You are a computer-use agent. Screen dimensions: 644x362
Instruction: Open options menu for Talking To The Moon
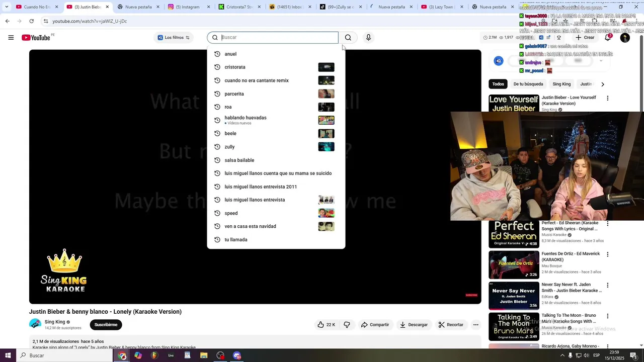607,316
